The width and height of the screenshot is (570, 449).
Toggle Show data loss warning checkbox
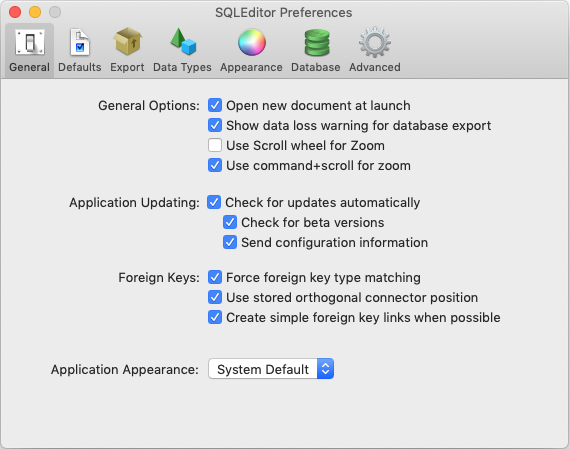(215, 125)
